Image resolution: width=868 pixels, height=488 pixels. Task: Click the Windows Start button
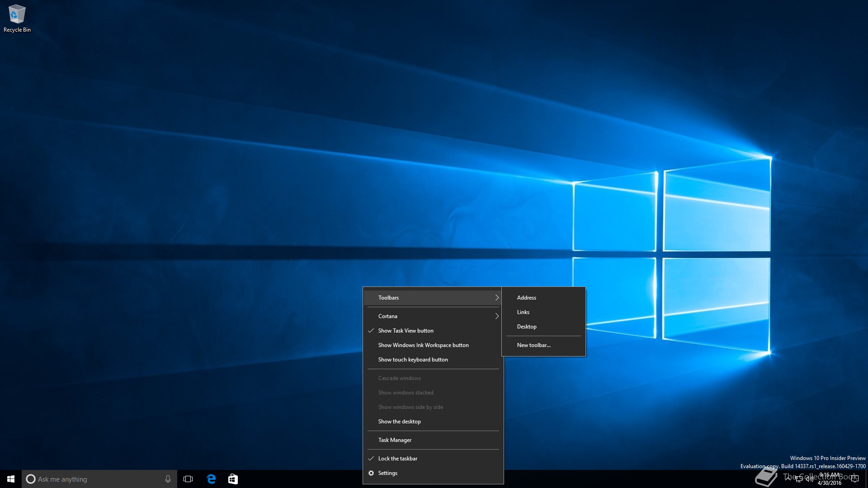(x=11, y=479)
